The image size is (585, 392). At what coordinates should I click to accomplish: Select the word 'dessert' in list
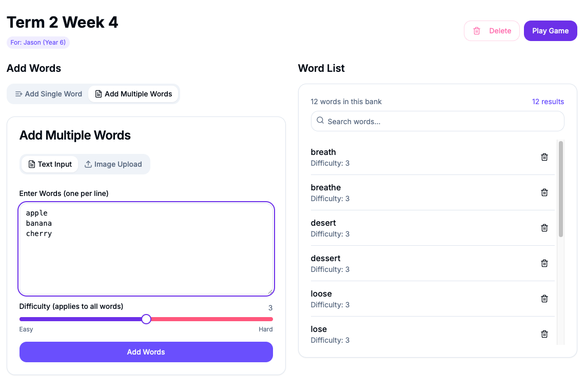326,259
